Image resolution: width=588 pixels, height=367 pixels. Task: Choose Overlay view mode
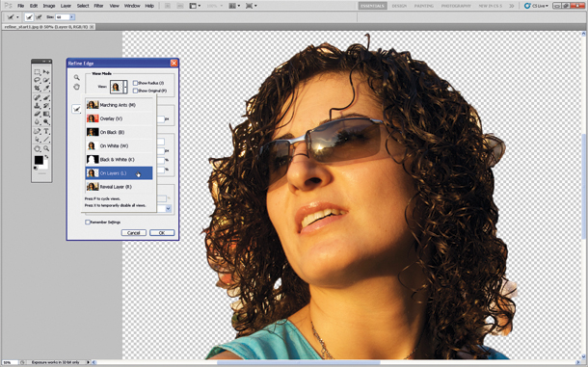pos(120,118)
